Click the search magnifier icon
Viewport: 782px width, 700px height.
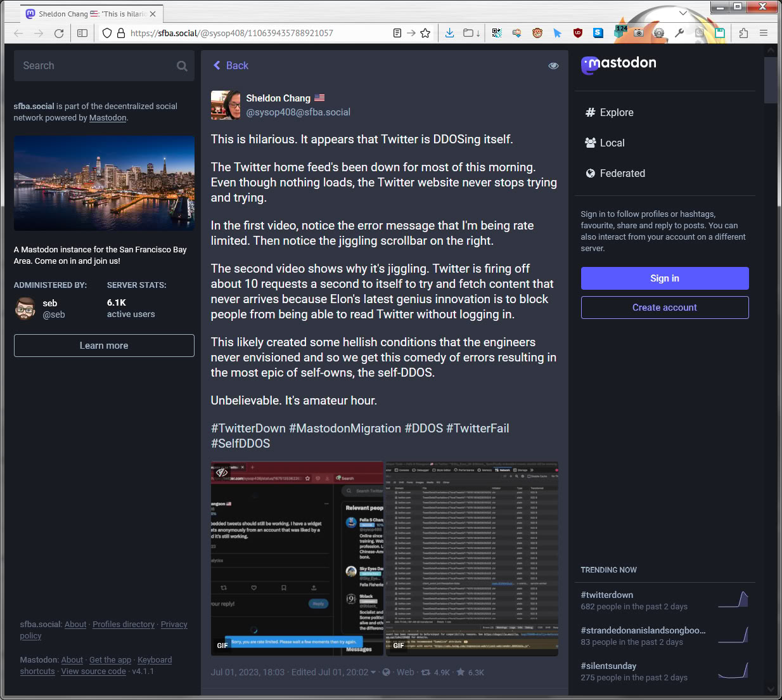pos(182,66)
